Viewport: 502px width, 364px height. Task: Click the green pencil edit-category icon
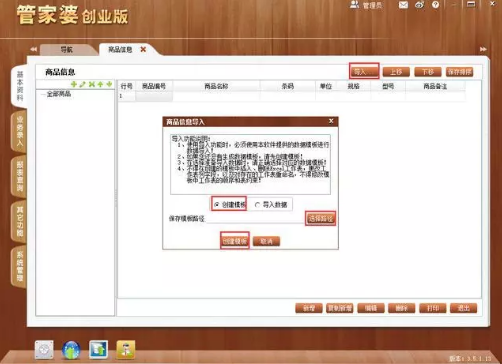[x=83, y=84]
